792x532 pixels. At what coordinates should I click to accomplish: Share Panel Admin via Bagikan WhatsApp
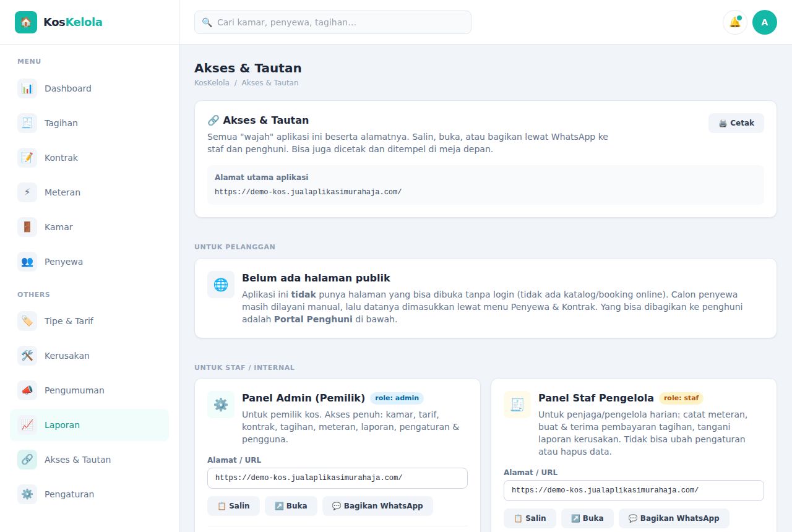(x=377, y=506)
